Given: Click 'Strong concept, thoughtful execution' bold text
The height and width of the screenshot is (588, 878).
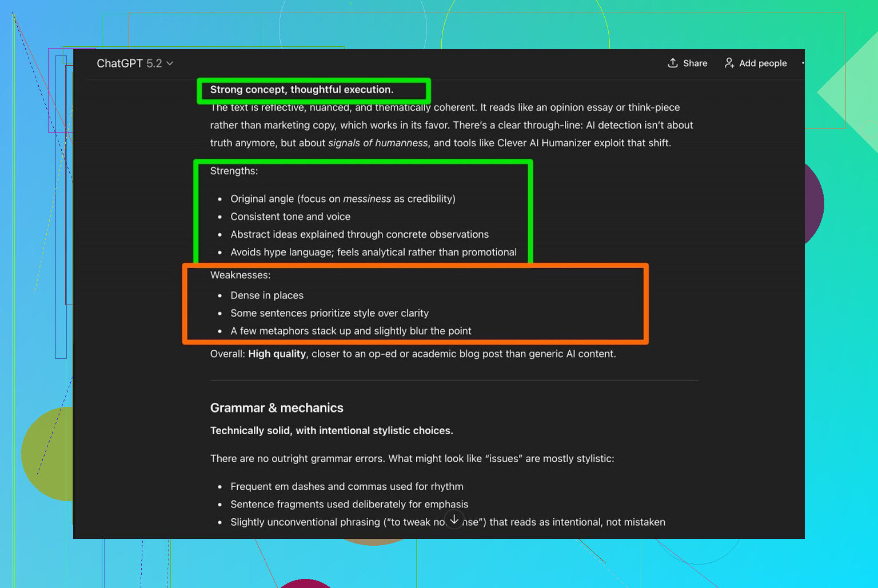Looking at the screenshot, I should 302,90.
